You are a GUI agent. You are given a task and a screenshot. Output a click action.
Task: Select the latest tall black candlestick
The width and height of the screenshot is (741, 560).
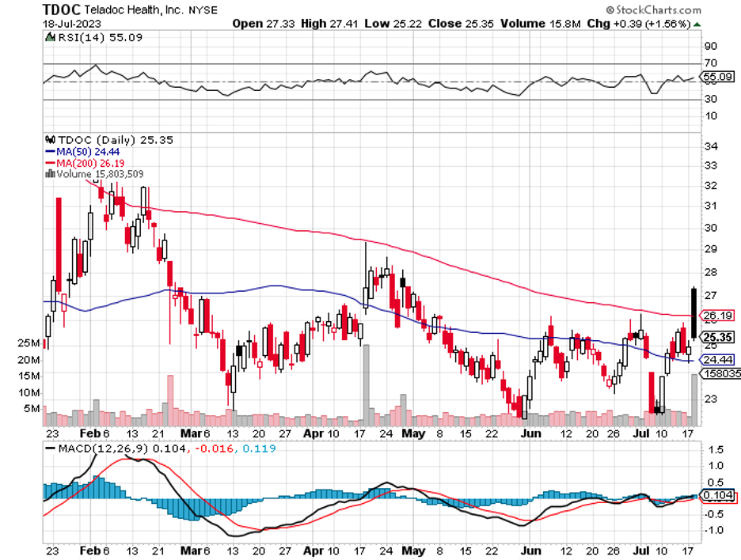pyautogui.click(x=693, y=313)
